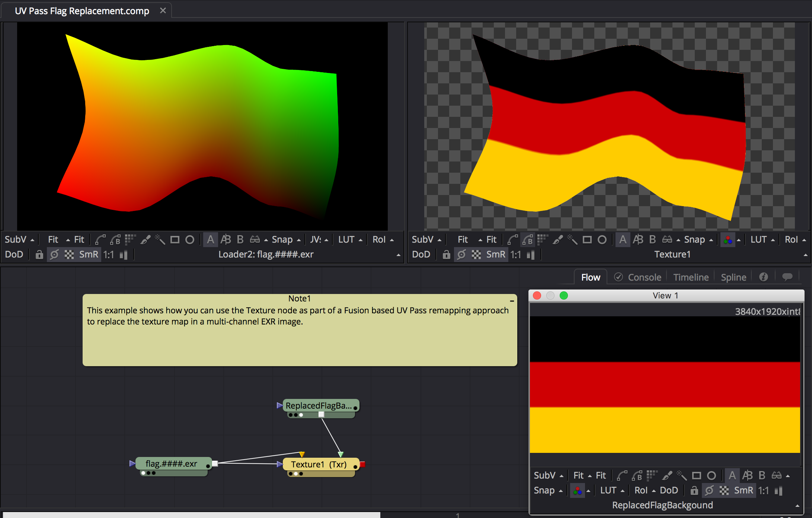Close the UV Pass Flag Replacement.comp tab

tap(163, 10)
